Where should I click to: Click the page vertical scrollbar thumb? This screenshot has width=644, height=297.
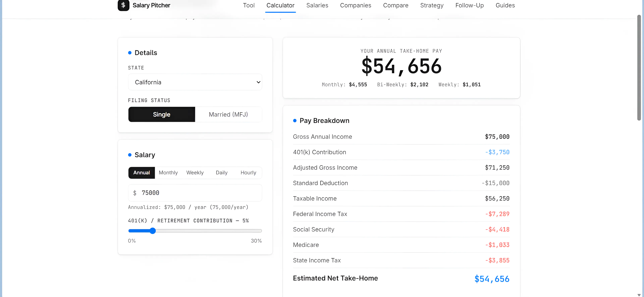(x=639, y=68)
